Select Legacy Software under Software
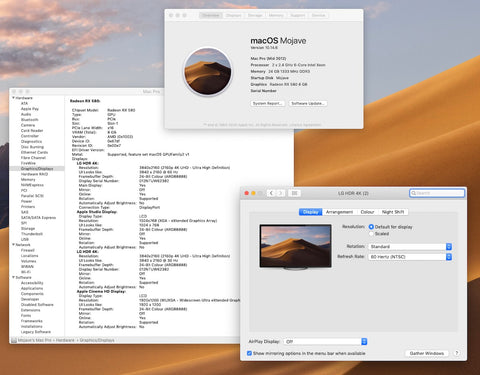Image resolution: width=480 pixels, height=375 pixels. pos(36,332)
